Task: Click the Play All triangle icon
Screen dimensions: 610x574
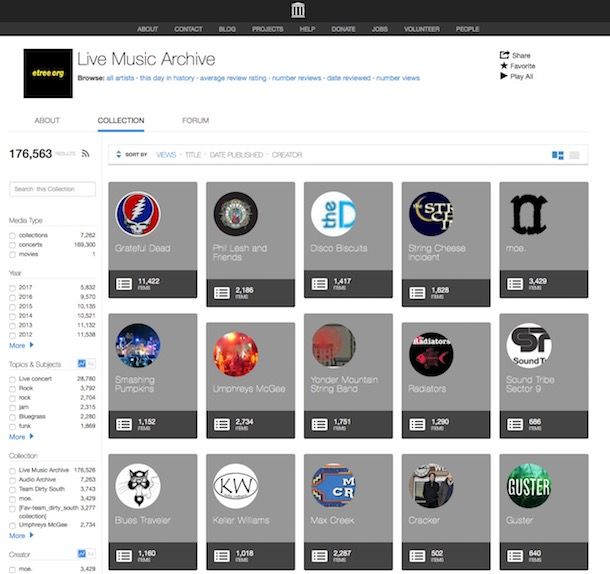Action: [x=504, y=76]
